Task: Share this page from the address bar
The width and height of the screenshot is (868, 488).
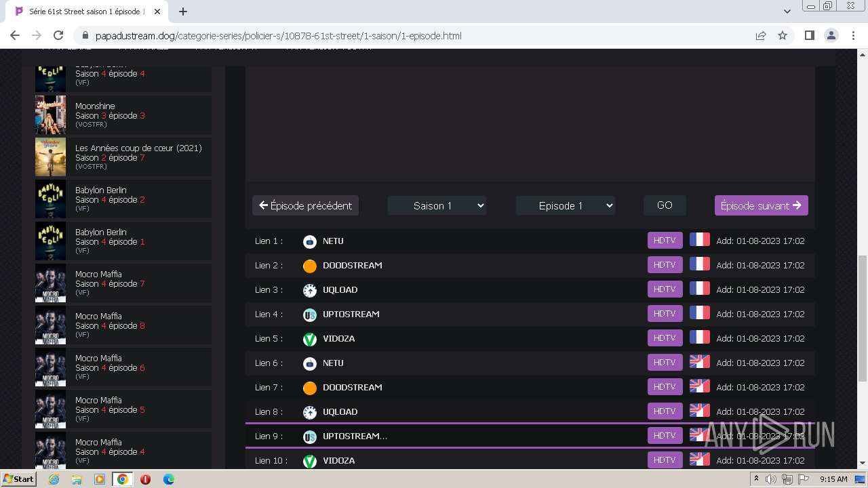Action: pyautogui.click(x=761, y=35)
